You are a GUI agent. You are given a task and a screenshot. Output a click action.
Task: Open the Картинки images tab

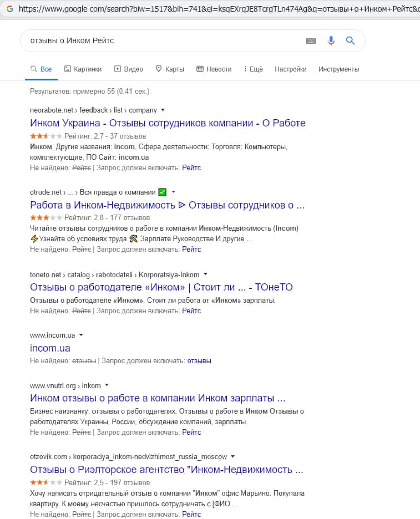pos(83,69)
